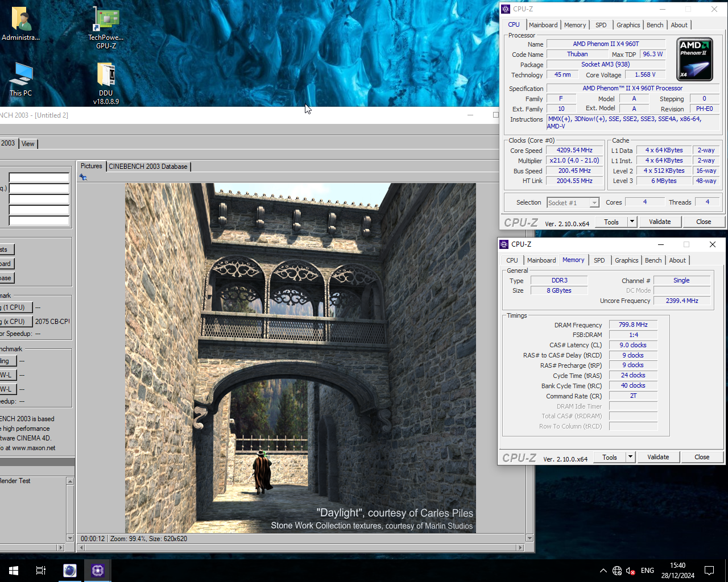Image resolution: width=728 pixels, height=582 pixels.
Task: Select the DRAM Frequency value 799.8 MHz
Action: click(633, 325)
